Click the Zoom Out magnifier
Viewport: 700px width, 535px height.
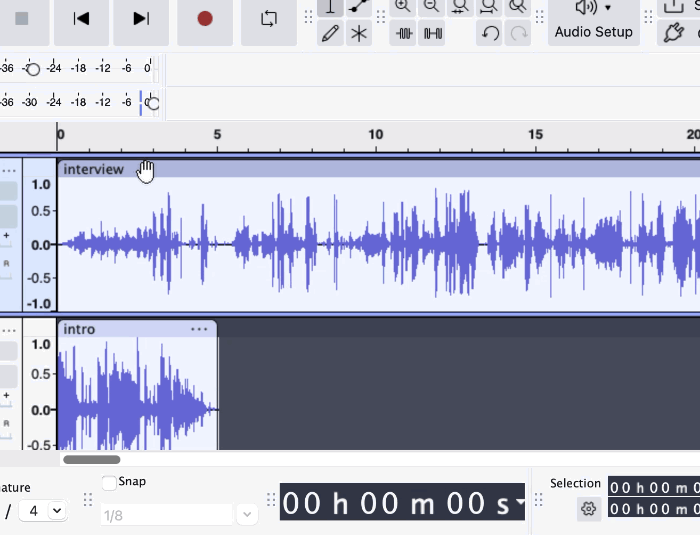[431, 7]
